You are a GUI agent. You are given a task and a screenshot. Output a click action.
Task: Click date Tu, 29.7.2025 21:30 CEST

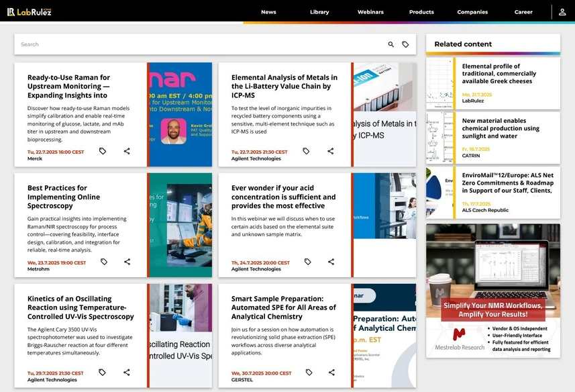(56, 373)
